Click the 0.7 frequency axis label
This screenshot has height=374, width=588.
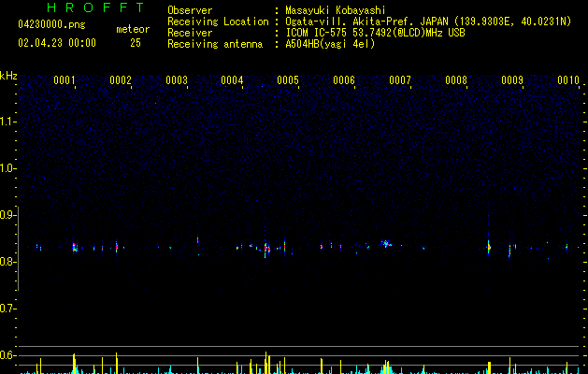click(7, 309)
